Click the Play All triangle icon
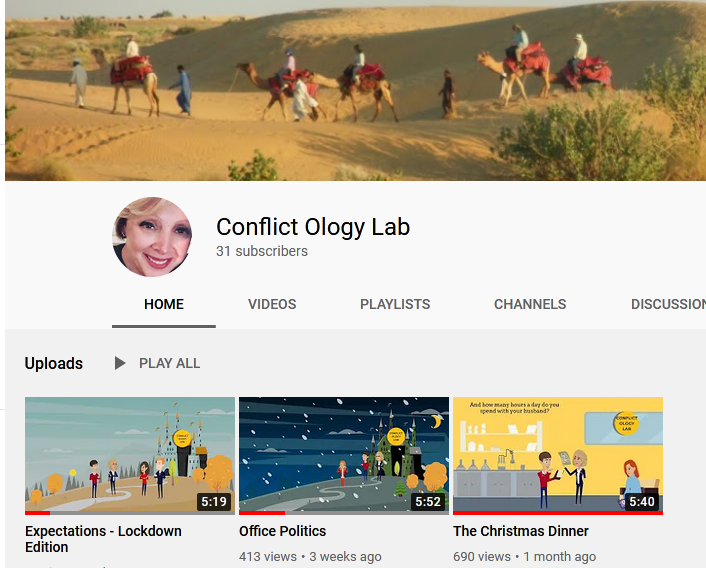Image resolution: width=706 pixels, height=568 pixels. (120, 363)
